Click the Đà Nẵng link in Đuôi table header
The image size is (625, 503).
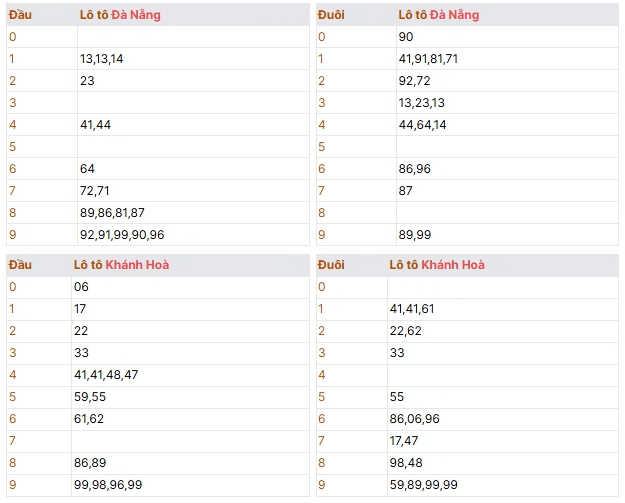click(x=454, y=15)
